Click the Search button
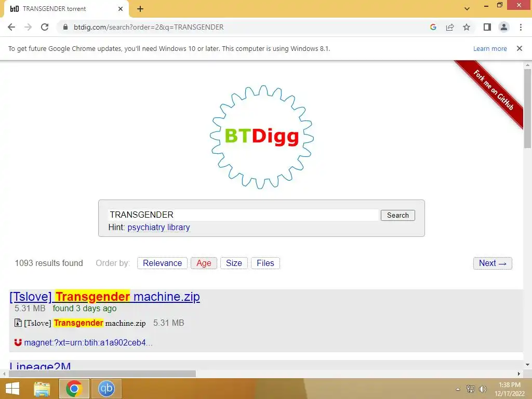532x399 pixels. [x=397, y=215]
